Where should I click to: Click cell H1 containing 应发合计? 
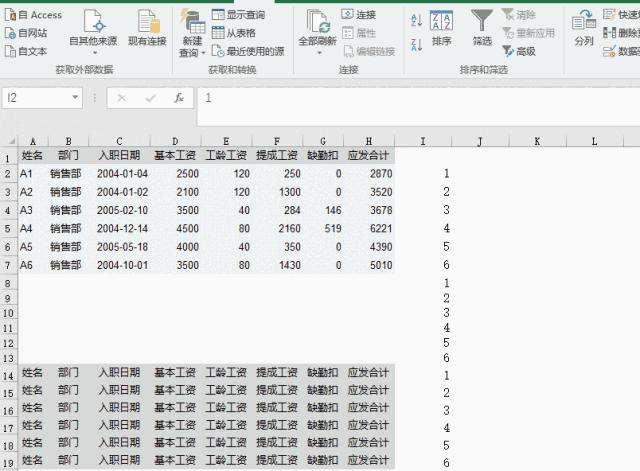click(x=369, y=156)
